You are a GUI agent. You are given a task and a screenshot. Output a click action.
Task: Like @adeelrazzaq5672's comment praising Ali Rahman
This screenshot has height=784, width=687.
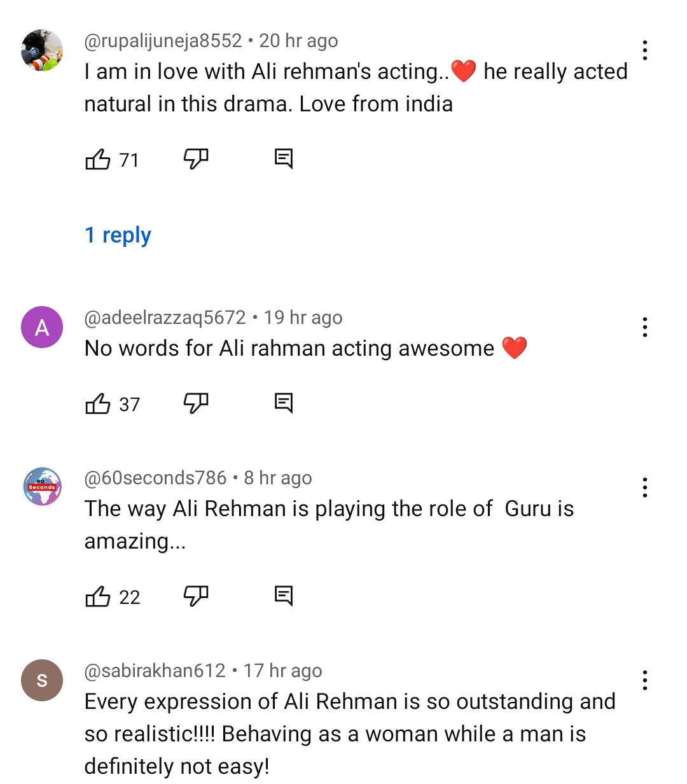coord(97,403)
